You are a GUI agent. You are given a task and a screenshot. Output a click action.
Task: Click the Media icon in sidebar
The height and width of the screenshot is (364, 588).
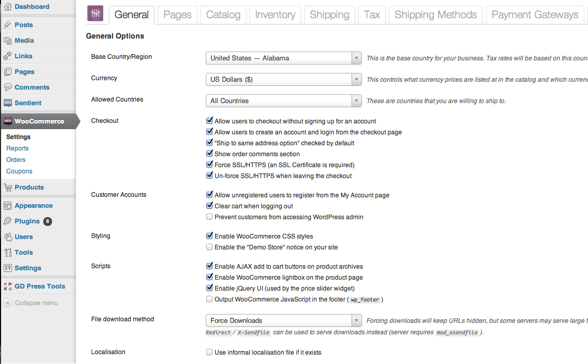tap(7, 41)
